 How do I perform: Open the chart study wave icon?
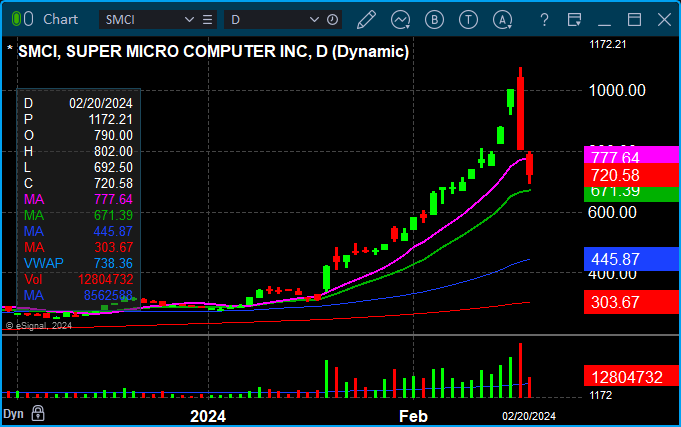[400, 20]
